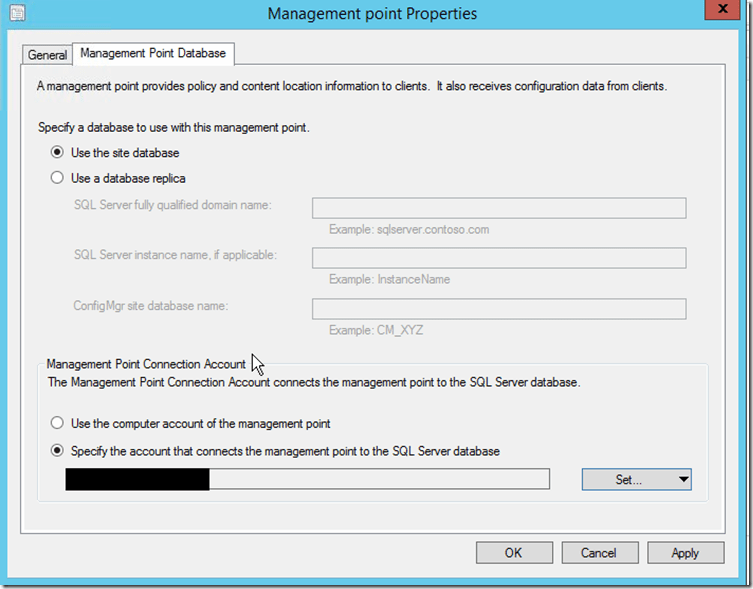Confirm the dialog with the OK button
Image resolution: width=753 pixels, height=589 pixels.
513,553
